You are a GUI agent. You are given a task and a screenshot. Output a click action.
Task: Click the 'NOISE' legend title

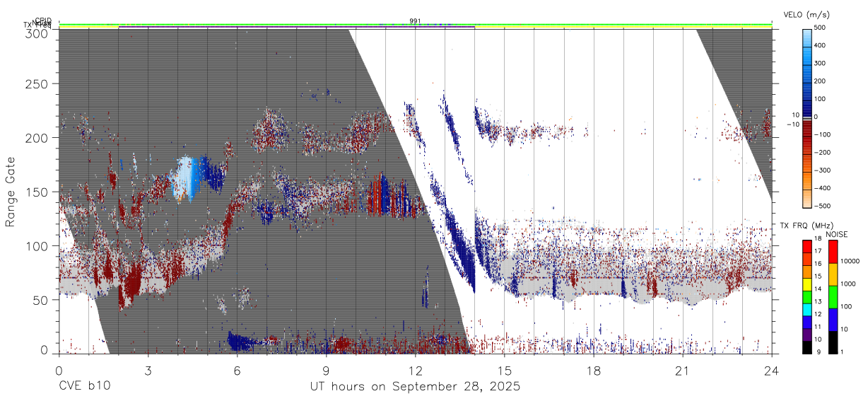click(x=837, y=234)
